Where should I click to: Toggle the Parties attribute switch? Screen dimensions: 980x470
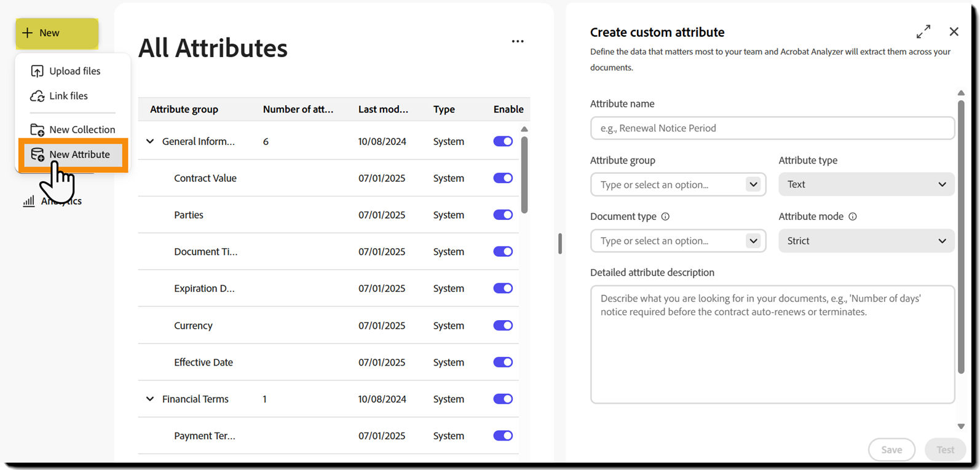pyautogui.click(x=503, y=215)
